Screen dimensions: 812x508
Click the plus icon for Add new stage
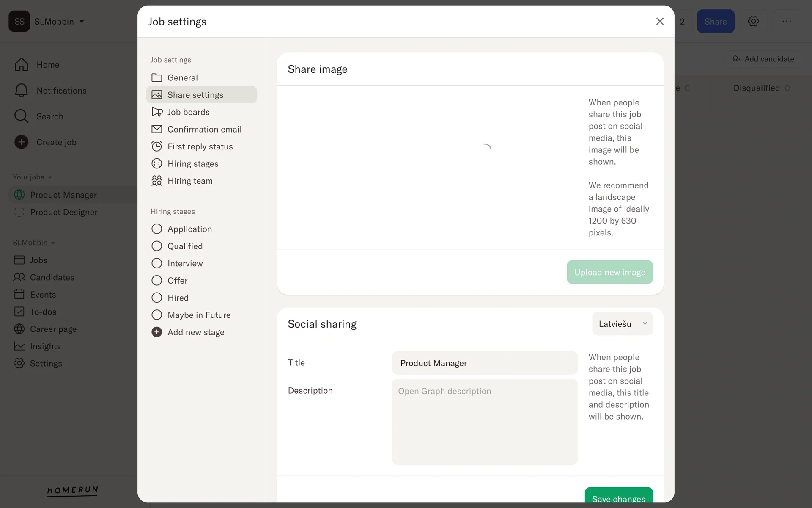157,332
